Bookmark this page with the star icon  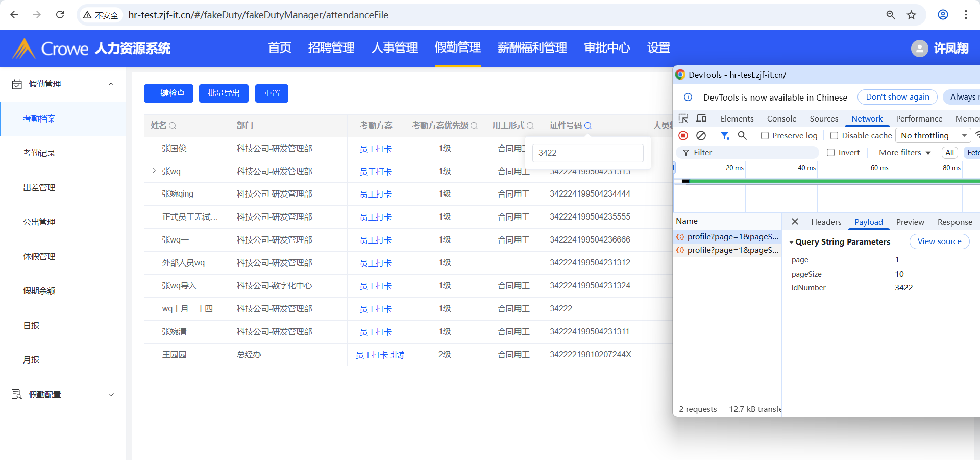pos(911,15)
